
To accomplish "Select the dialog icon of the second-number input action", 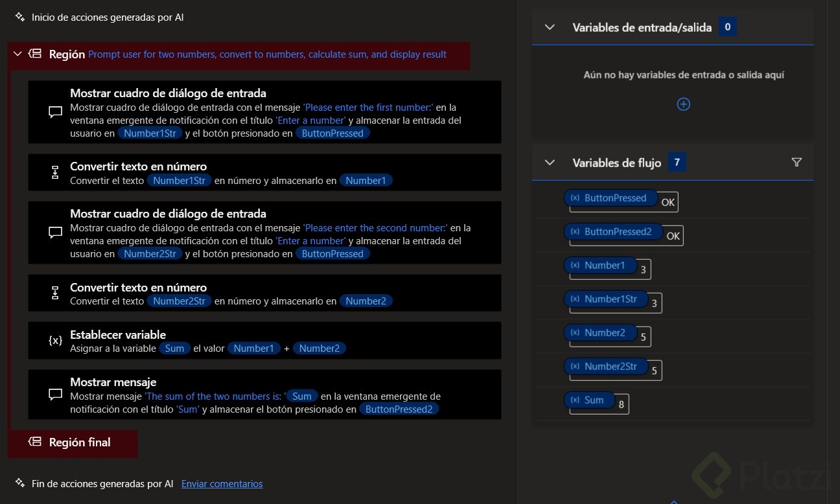I will click(x=55, y=233).
